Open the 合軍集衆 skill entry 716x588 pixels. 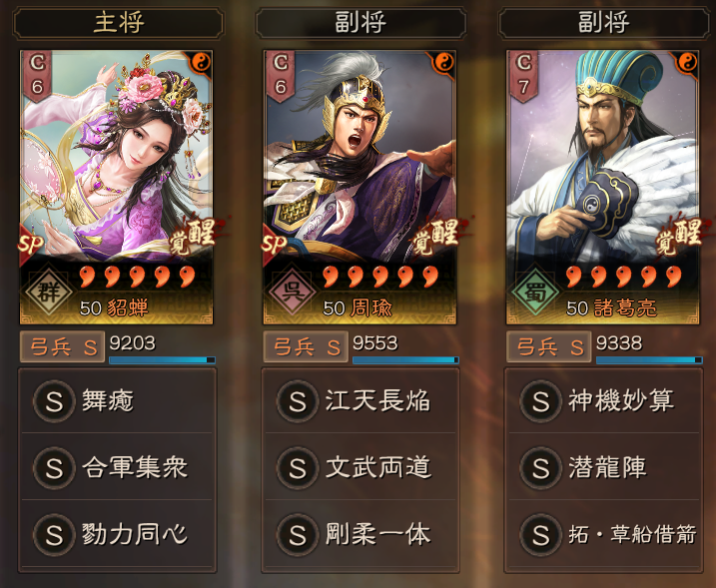click(x=117, y=467)
